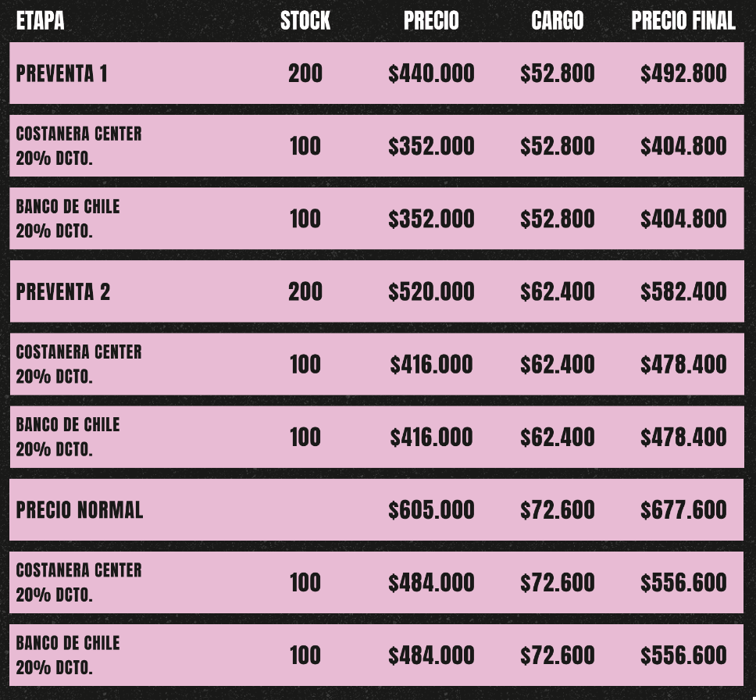Click the $72.600 cargo in Precio Normal row

coord(557,510)
